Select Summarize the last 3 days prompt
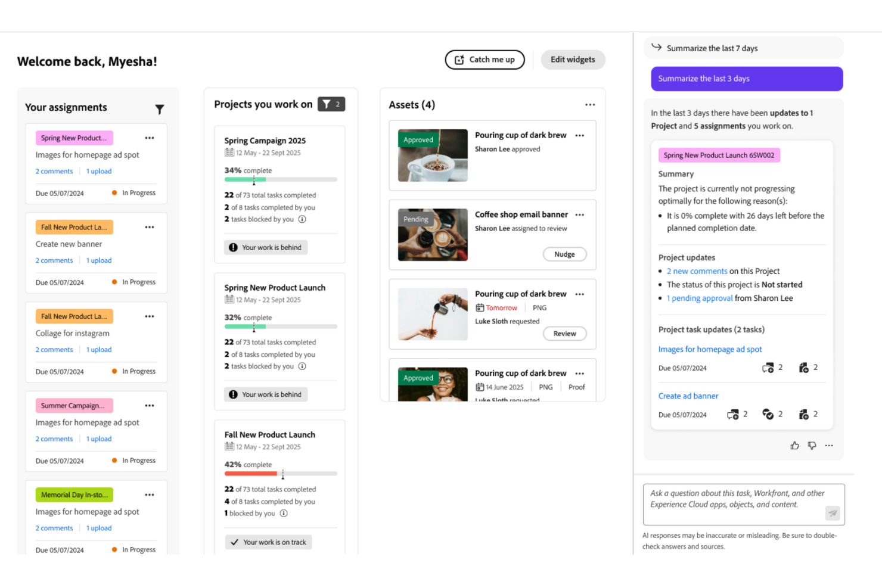 [x=747, y=79]
